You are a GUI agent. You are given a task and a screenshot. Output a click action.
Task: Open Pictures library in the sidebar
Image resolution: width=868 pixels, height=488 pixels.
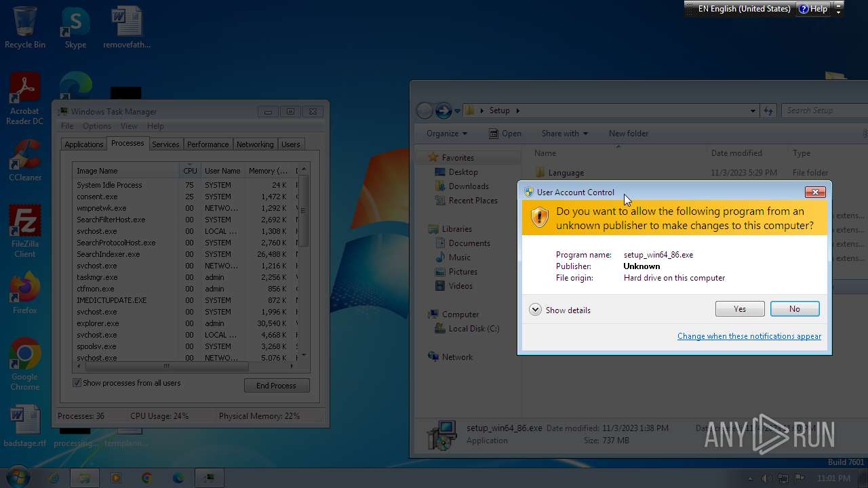click(x=463, y=272)
